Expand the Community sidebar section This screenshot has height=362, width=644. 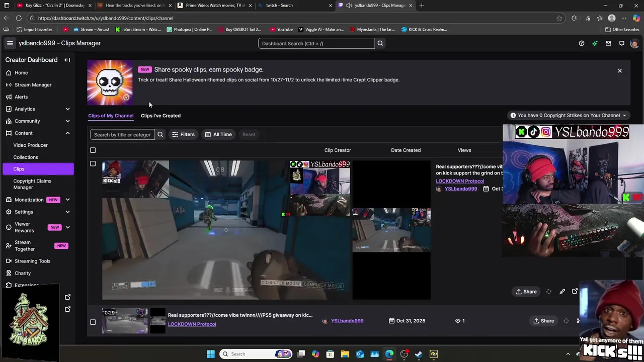click(67, 121)
